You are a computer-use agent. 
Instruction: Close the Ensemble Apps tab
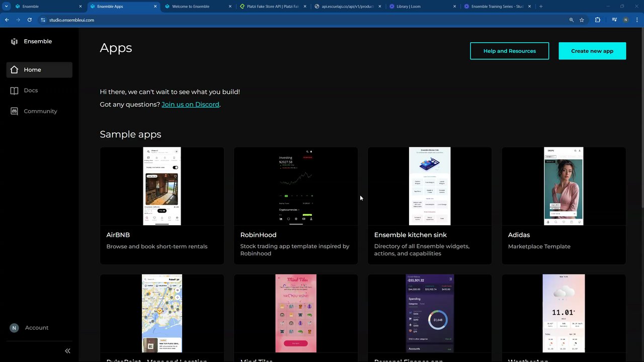tap(155, 7)
